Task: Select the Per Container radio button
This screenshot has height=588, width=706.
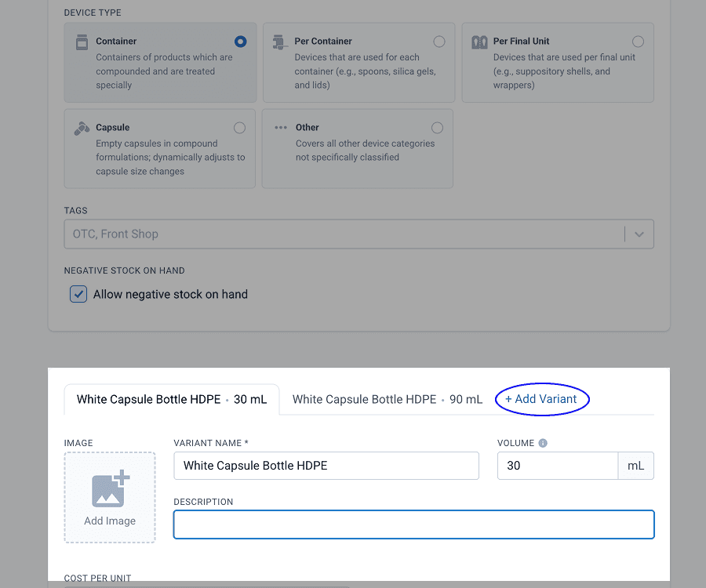Action: [439, 42]
